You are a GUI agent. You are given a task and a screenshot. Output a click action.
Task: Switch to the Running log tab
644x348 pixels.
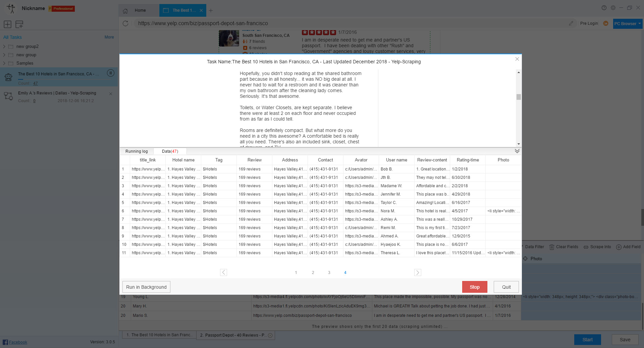tap(137, 151)
